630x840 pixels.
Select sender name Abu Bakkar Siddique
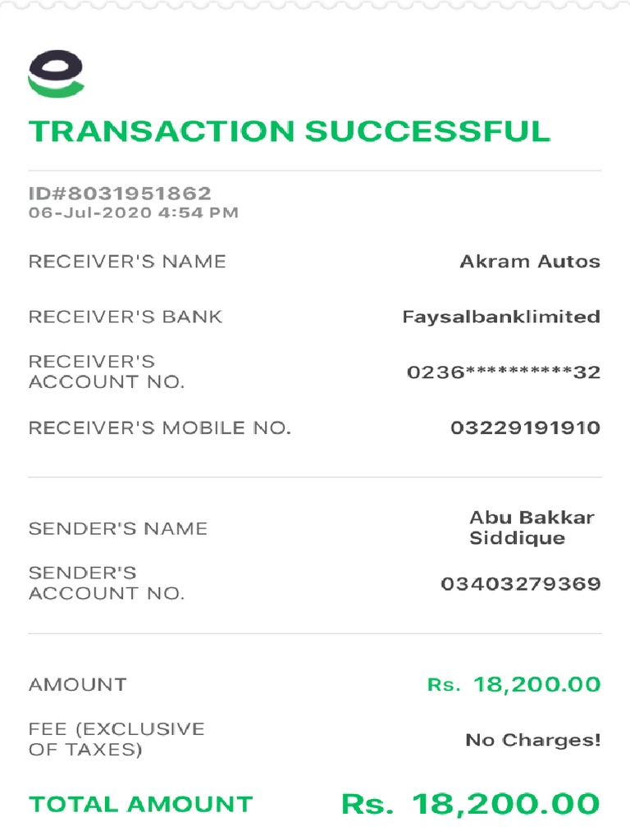[531, 527]
